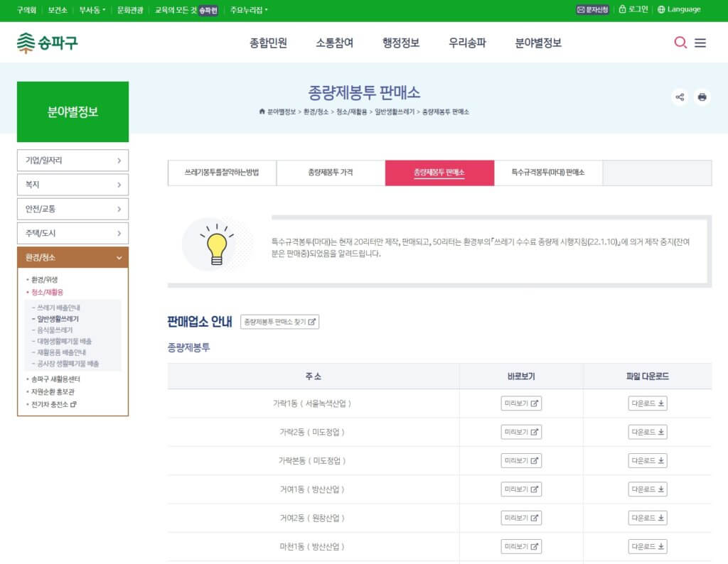Switch to the 종량제봉투 가격 tab
This screenshot has height=564, width=728.
pyautogui.click(x=331, y=173)
